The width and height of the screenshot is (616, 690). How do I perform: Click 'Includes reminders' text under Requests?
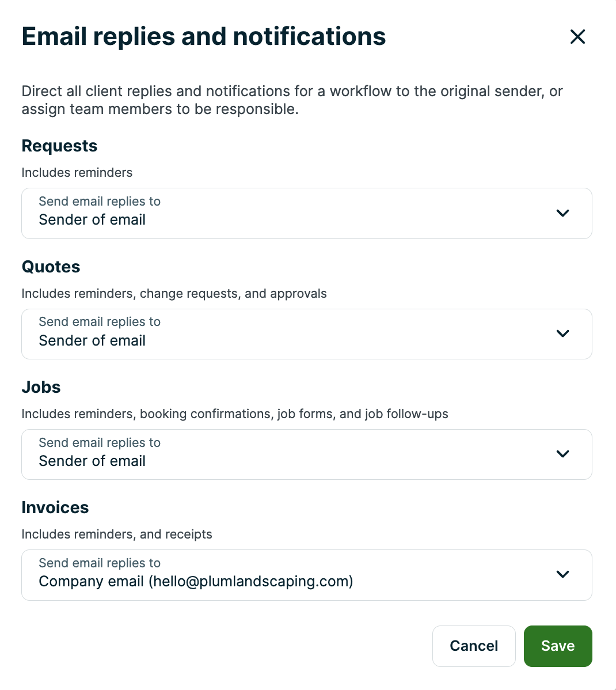click(77, 173)
